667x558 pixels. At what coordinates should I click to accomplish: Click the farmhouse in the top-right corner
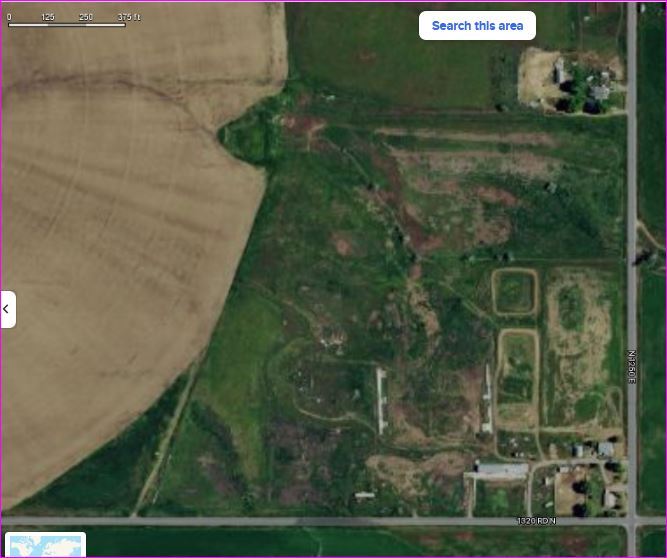click(597, 88)
